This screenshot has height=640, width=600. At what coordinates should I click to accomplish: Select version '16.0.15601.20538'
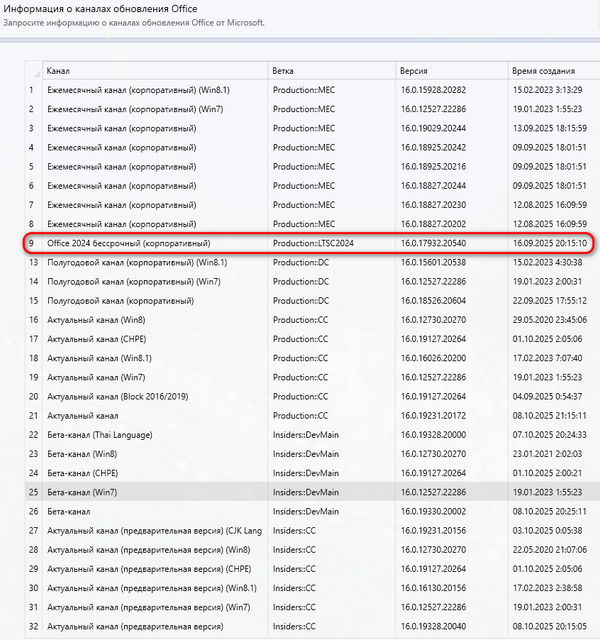[451, 262]
